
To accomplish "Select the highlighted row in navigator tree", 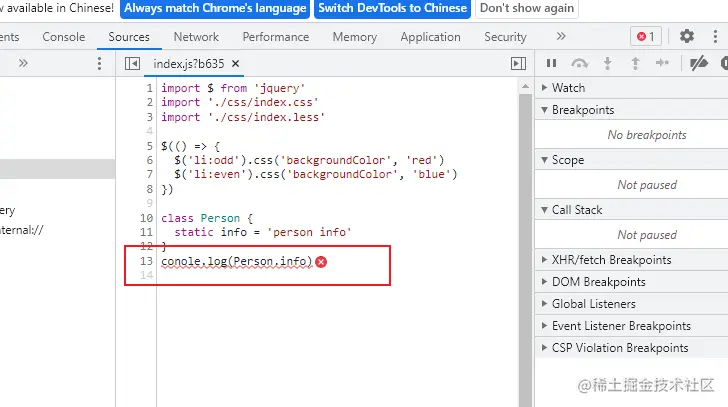I will pos(58,169).
